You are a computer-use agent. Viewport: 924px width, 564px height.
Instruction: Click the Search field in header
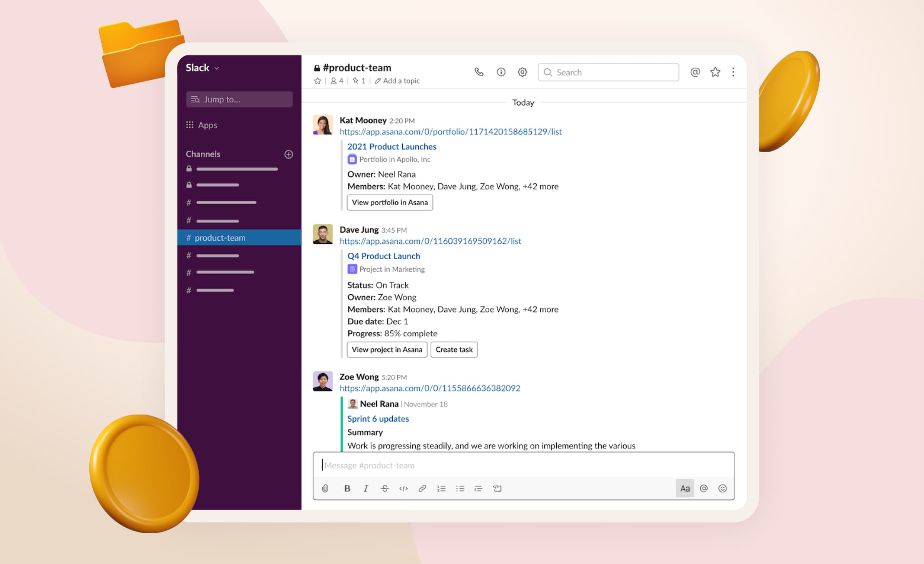(608, 72)
